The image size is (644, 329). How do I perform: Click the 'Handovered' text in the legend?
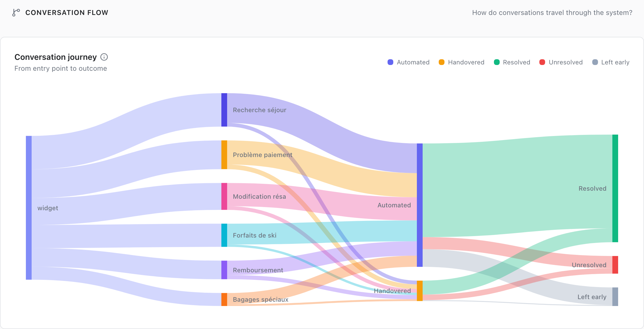pos(466,62)
